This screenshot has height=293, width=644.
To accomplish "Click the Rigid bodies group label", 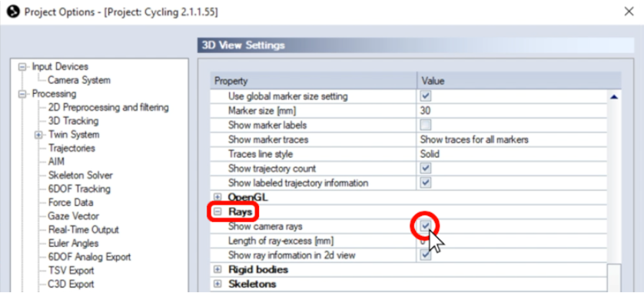I will pyautogui.click(x=258, y=270).
